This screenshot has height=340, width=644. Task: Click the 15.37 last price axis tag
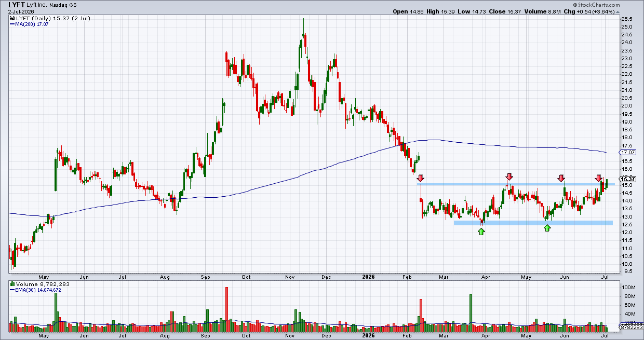628,179
